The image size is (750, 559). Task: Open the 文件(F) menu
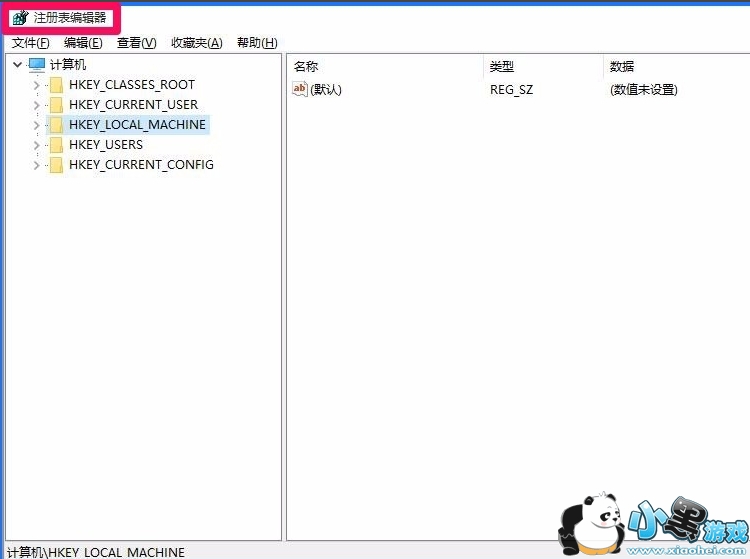point(31,43)
